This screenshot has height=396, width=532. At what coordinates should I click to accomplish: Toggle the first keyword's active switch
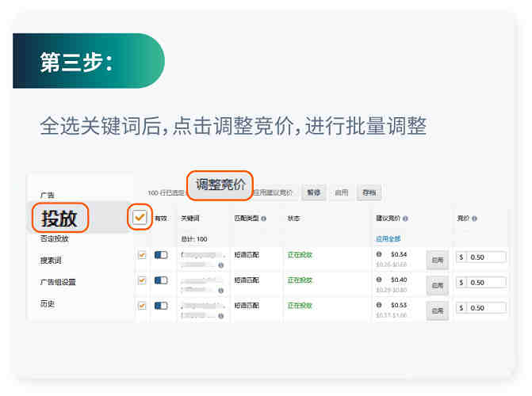(161, 255)
